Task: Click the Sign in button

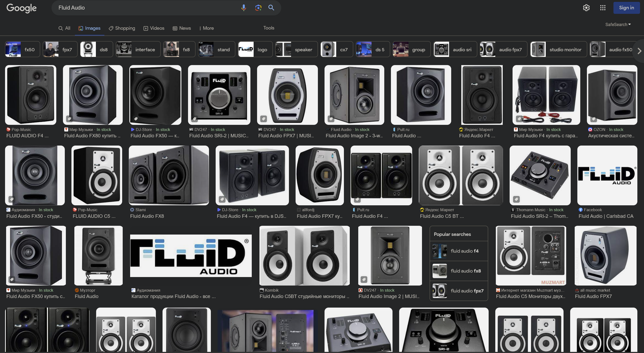Action: (x=626, y=8)
